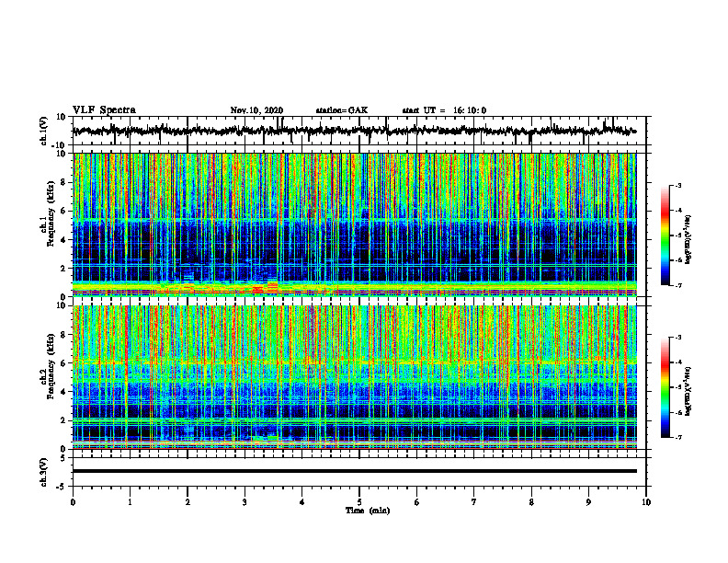Click the "-7" tick on ch.2 colorbar
Image resolution: width=728 pixels, height=563 pixels.
(x=678, y=437)
